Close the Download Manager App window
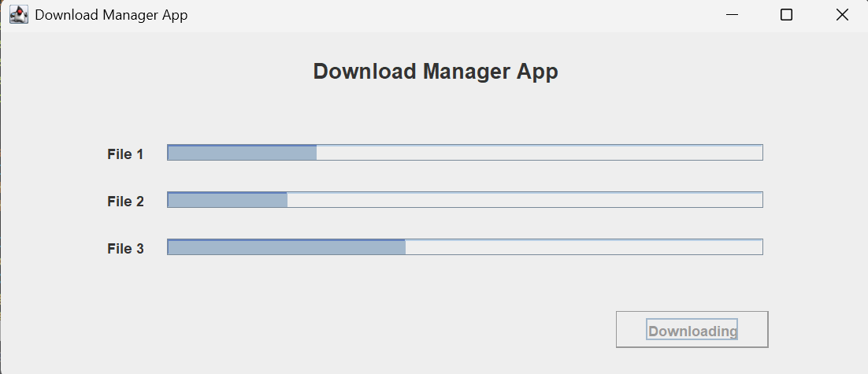The height and width of the screenshot is (374, 868). [x=841, y=15]
